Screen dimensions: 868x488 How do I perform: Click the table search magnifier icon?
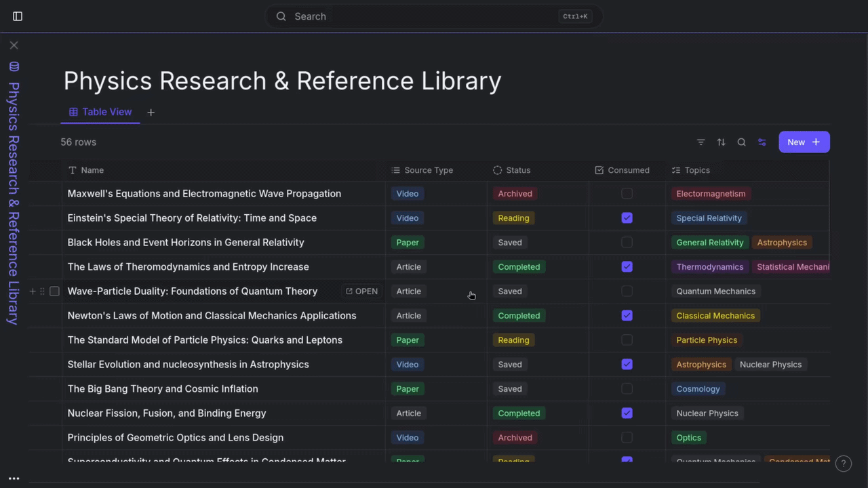(742, 142)
